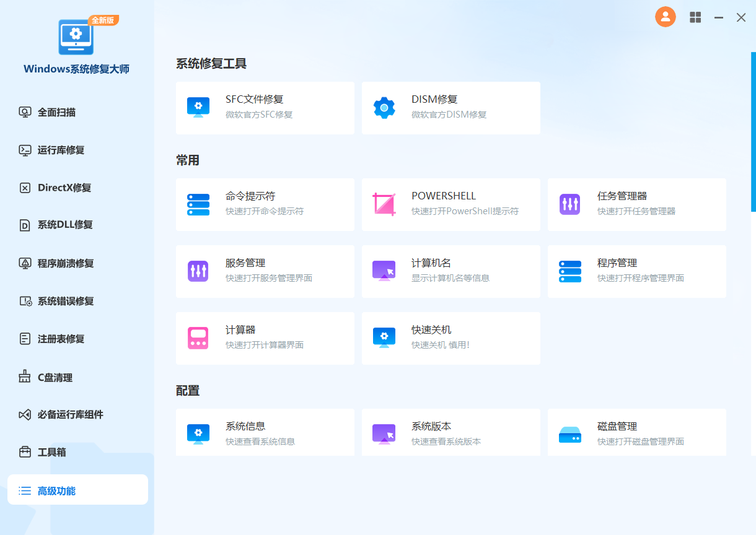The width and height of the screenshot is (756, 535).
Task: Click the SFC文件修复 monitor icon
Action: coord(198,108)
